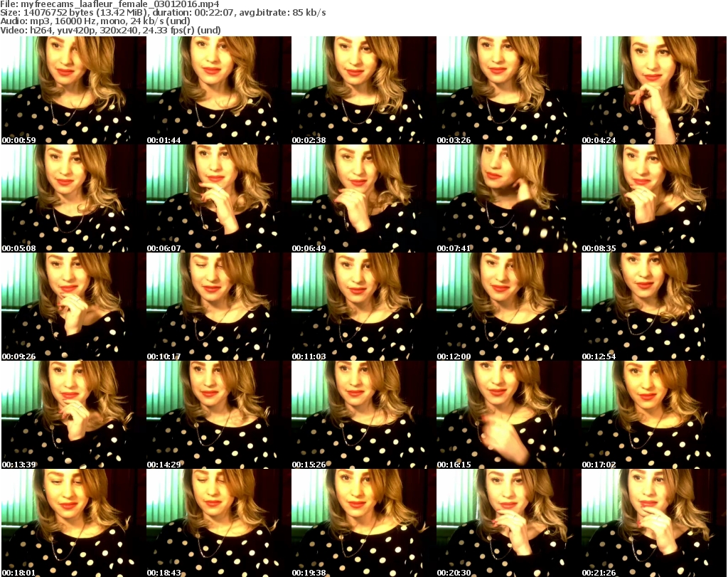728x577 pixels.
Task: Choose the frame captured at 00:18:43
Action: [x=219, y=523]
